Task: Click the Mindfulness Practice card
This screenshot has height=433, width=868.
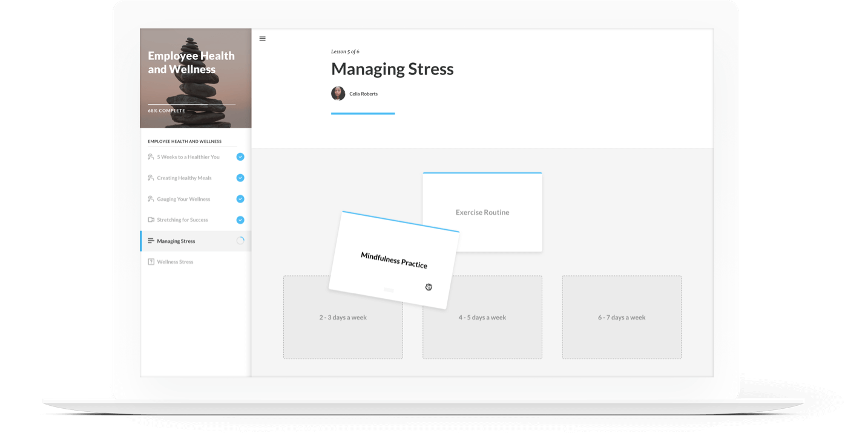Action: [x=394, y=260]
